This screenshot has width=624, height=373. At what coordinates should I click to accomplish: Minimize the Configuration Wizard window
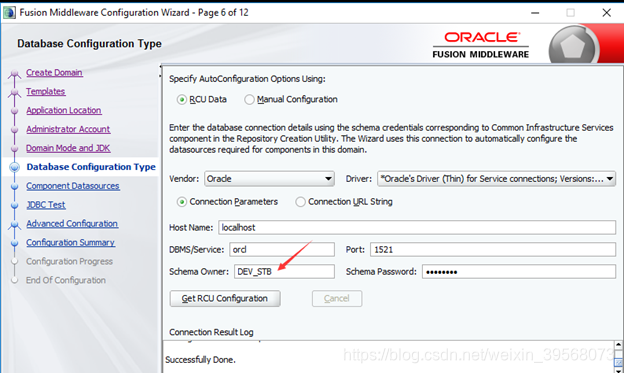(x=535, y=13)
